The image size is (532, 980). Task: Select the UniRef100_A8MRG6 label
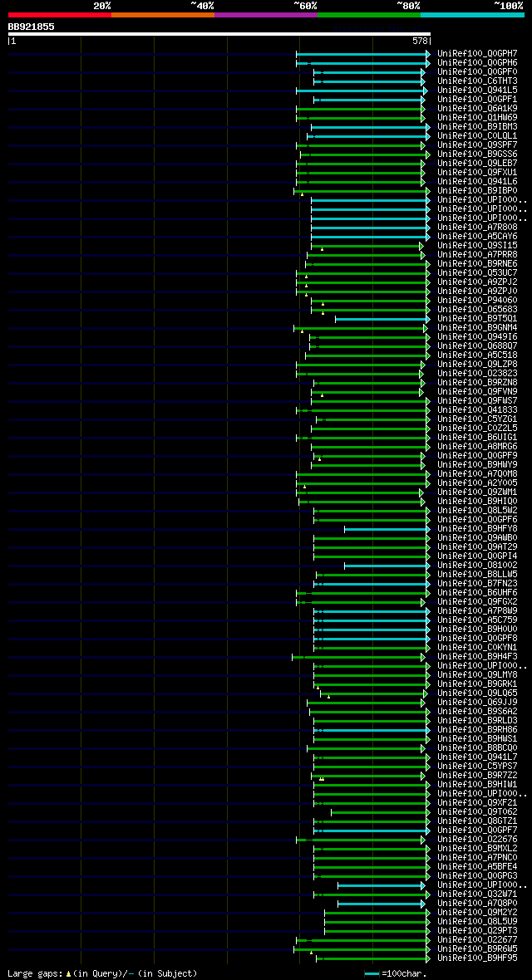pyautogui.click(x=477, y=446)
